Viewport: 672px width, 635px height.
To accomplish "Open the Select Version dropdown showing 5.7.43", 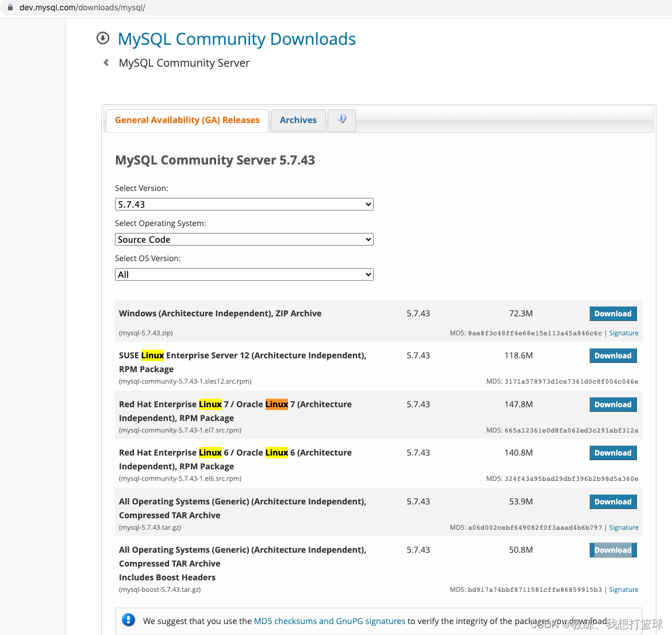I will tap(244, 204).
